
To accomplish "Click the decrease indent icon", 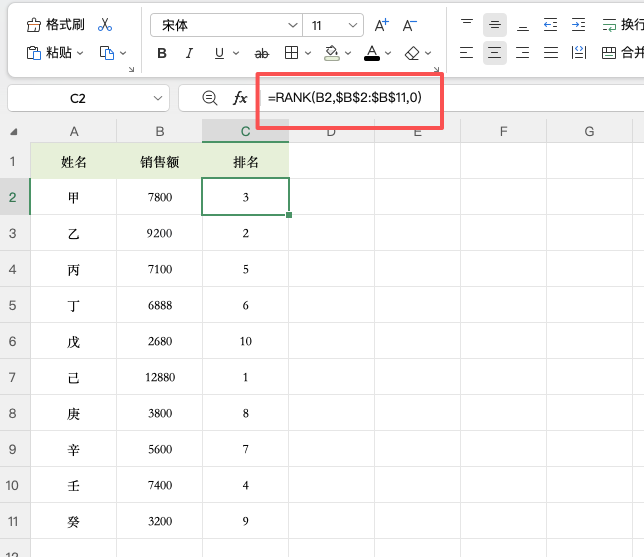I will click(x=550, y=25).
